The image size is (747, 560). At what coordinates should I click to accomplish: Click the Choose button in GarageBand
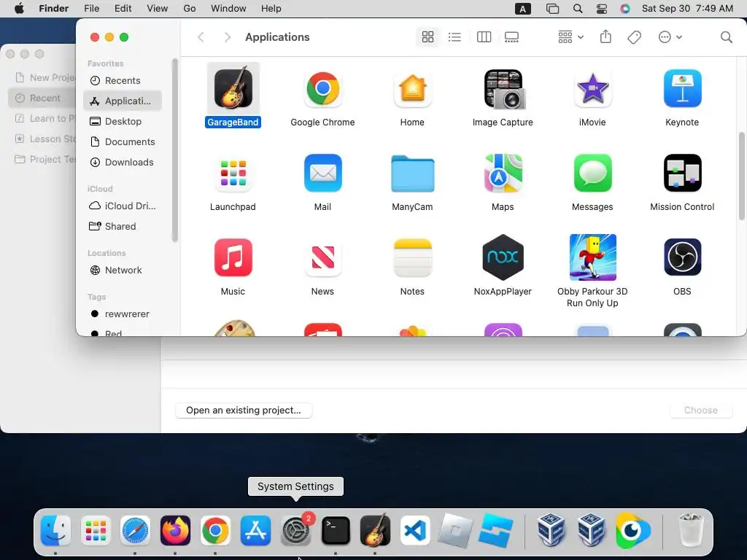[701, 410]
